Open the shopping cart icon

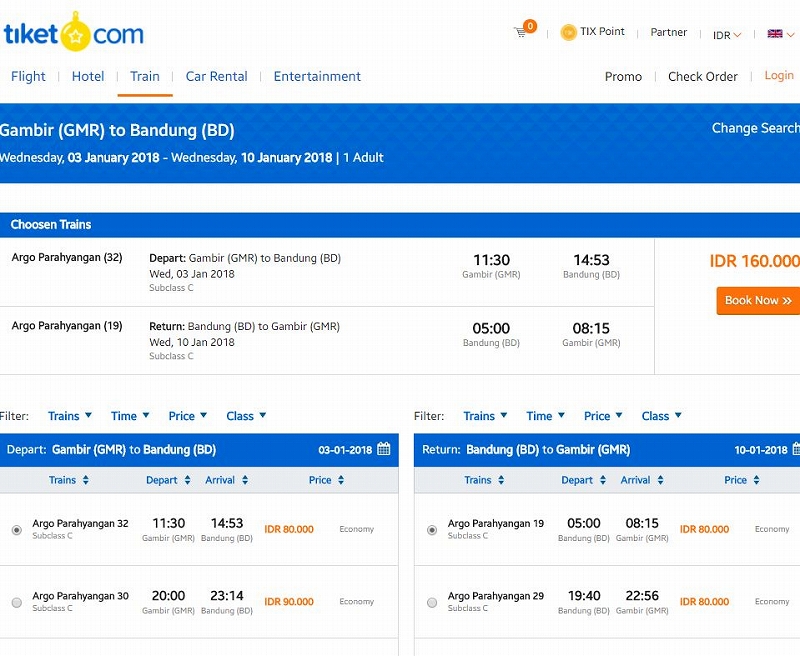[x=521, y=33]
